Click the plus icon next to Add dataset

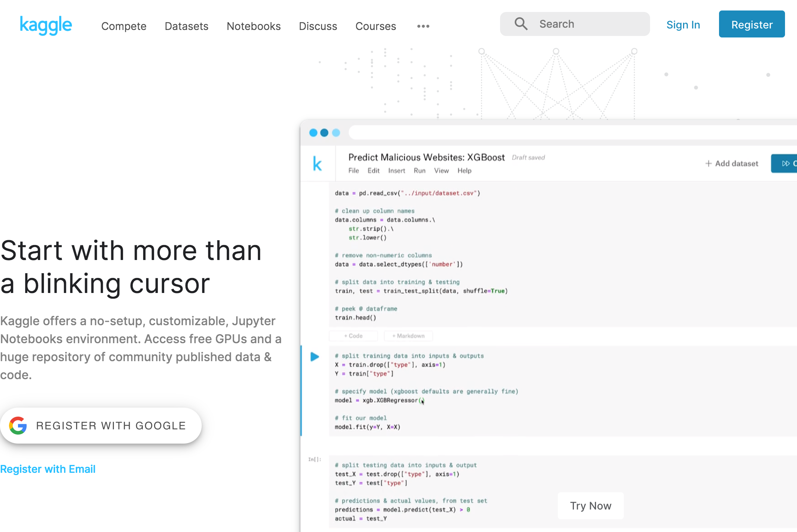point(709,163)
